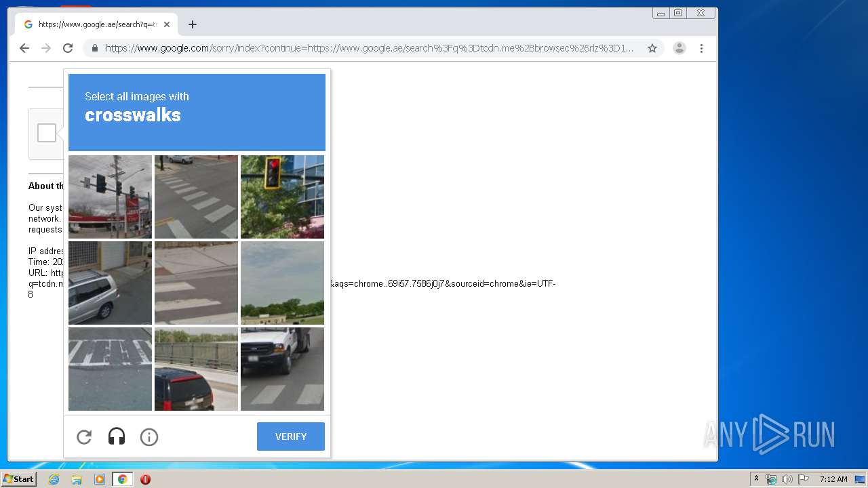
Task: Open a new browser tab
Action: pos(193,24)
